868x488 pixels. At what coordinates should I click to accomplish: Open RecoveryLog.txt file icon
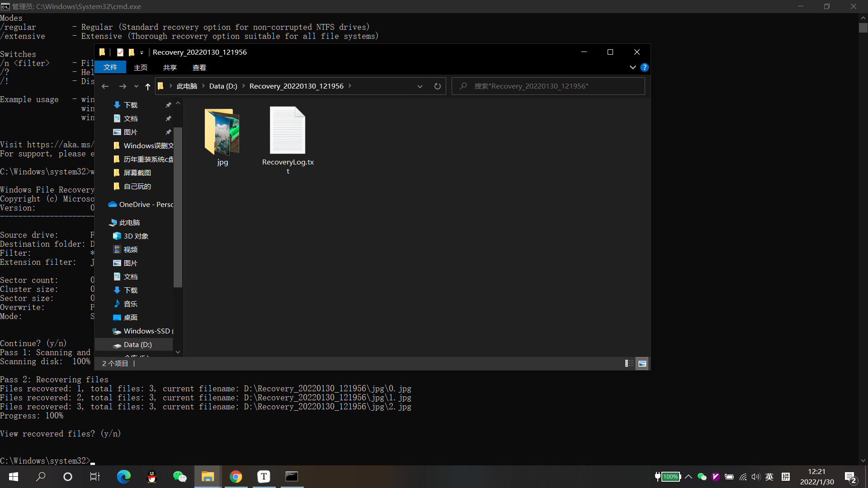[x=288, y=131]
